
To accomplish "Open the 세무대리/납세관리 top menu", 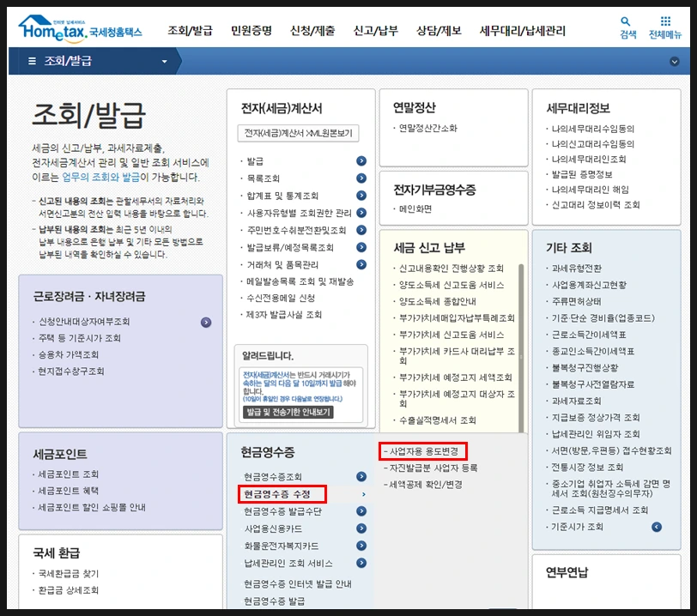I will (522, 31).
